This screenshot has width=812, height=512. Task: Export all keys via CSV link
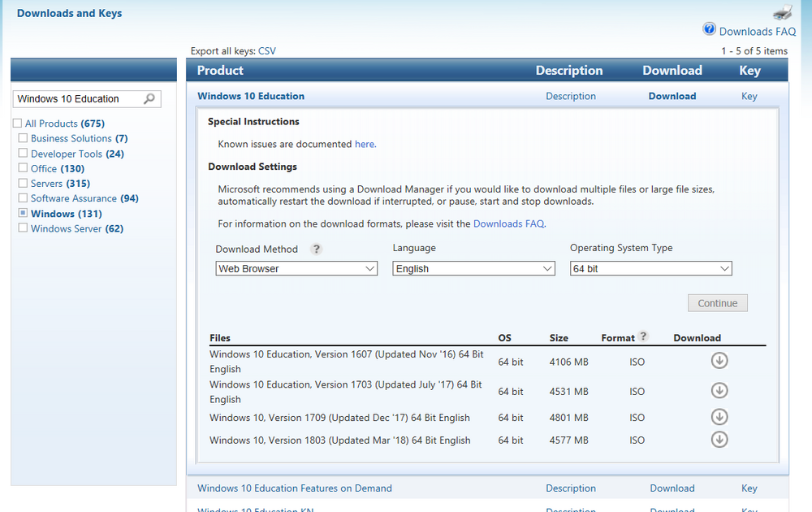266,50
